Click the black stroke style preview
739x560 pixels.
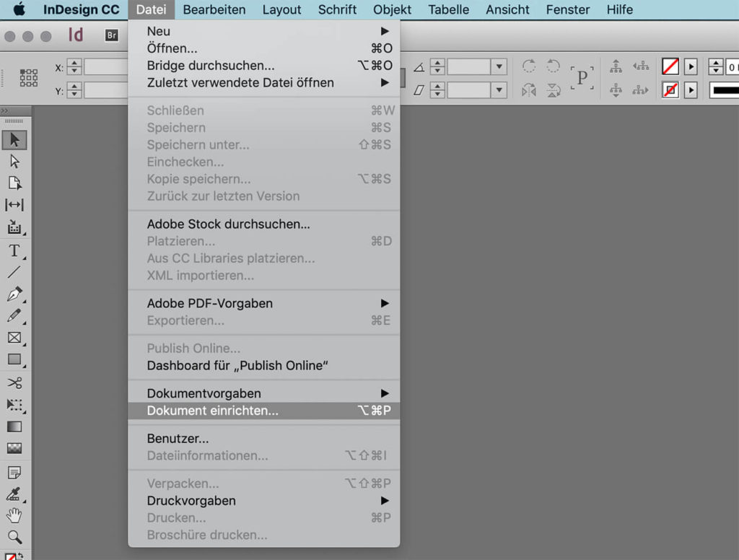[x=725, y=89]
